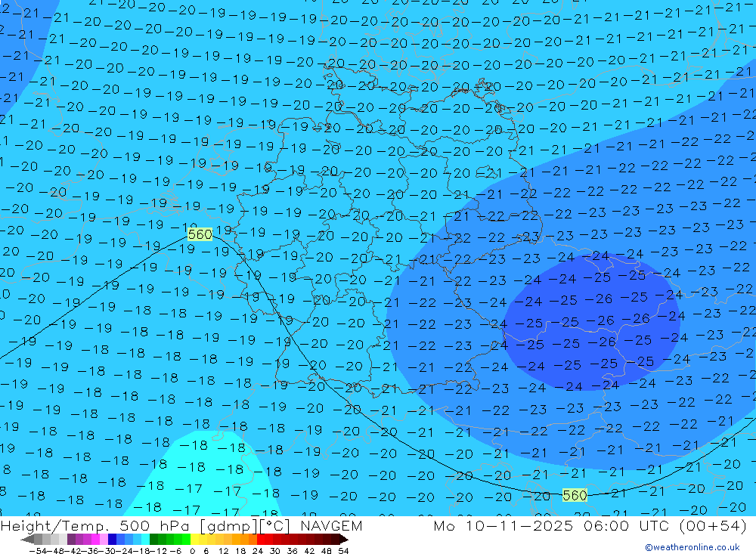Click the '(00+54)' forecast offset text

713,525
